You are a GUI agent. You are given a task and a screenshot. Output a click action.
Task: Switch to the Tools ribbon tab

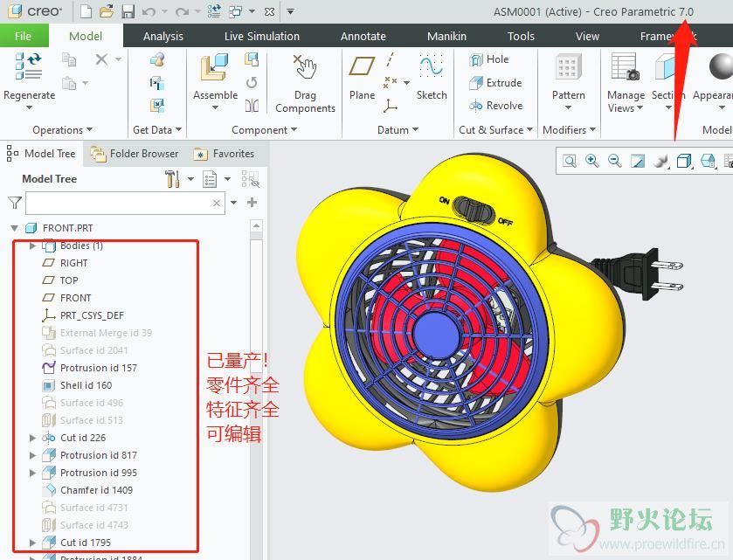tap(521, 36)
